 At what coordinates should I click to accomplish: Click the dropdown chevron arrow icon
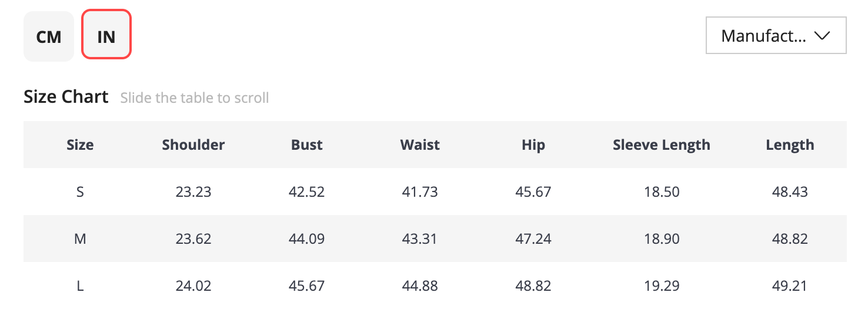pos(822,36)
